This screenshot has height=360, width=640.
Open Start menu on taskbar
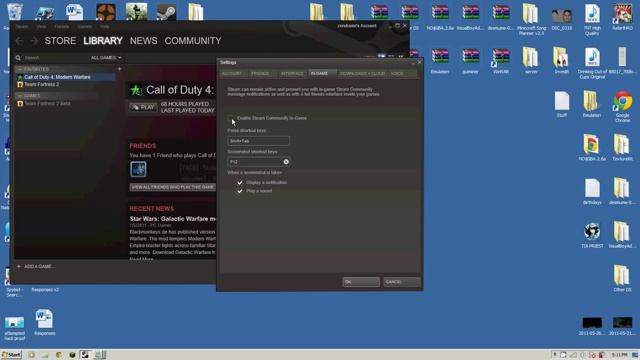click(11, 355)
